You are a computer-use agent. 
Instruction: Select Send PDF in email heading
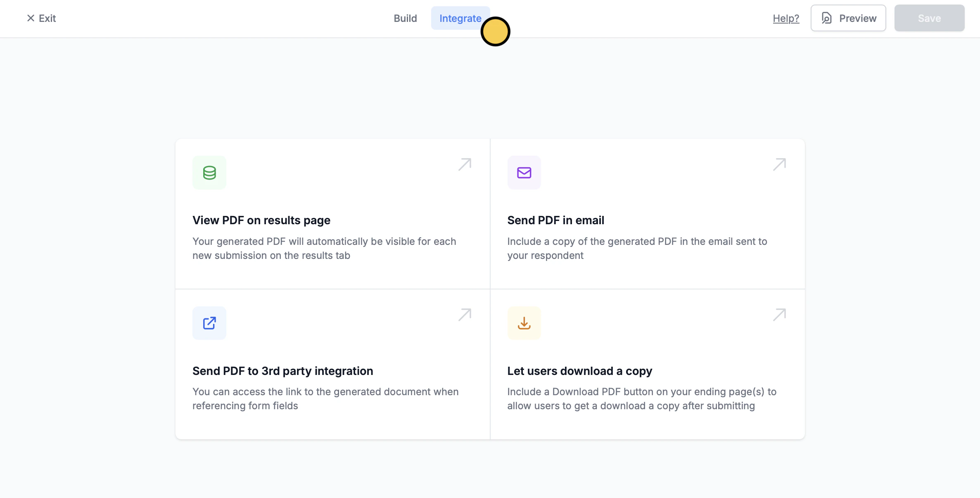pos(555,220)
